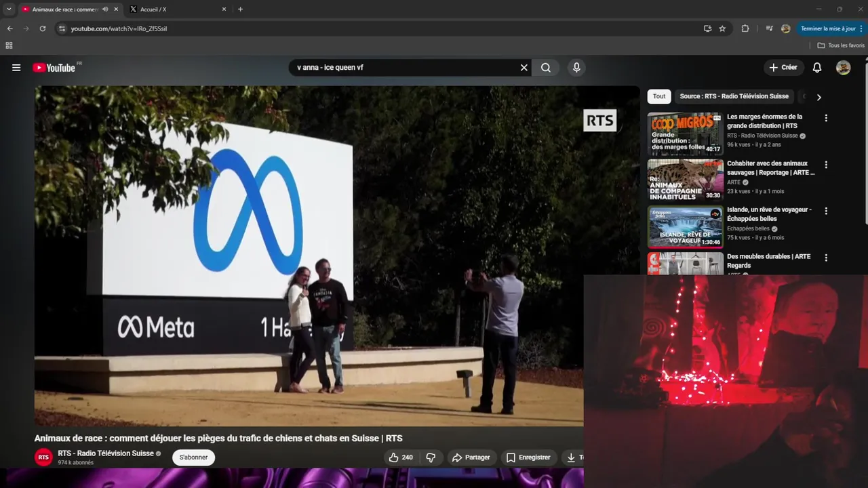This screenshot has width=868, height=488.
Task: Open the tab search dropdown arrow
Action: point(9,9)
